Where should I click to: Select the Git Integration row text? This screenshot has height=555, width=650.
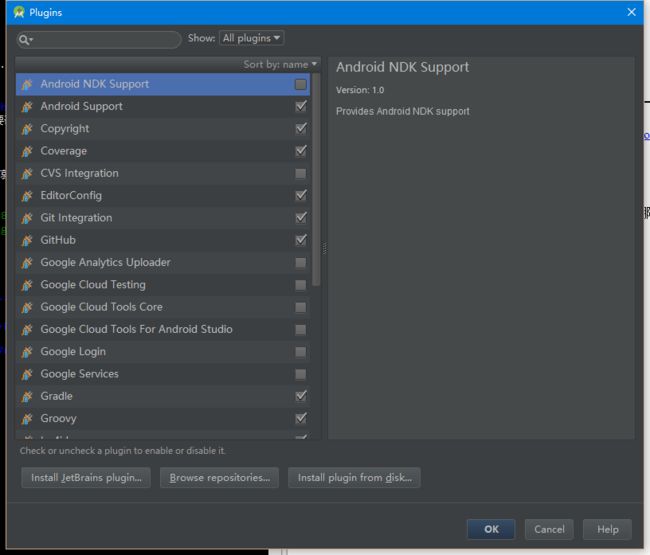click(76, 218)
